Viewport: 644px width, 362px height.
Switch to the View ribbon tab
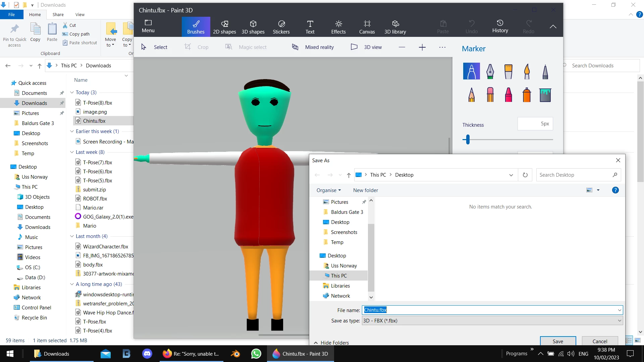[x=80, y=14]
